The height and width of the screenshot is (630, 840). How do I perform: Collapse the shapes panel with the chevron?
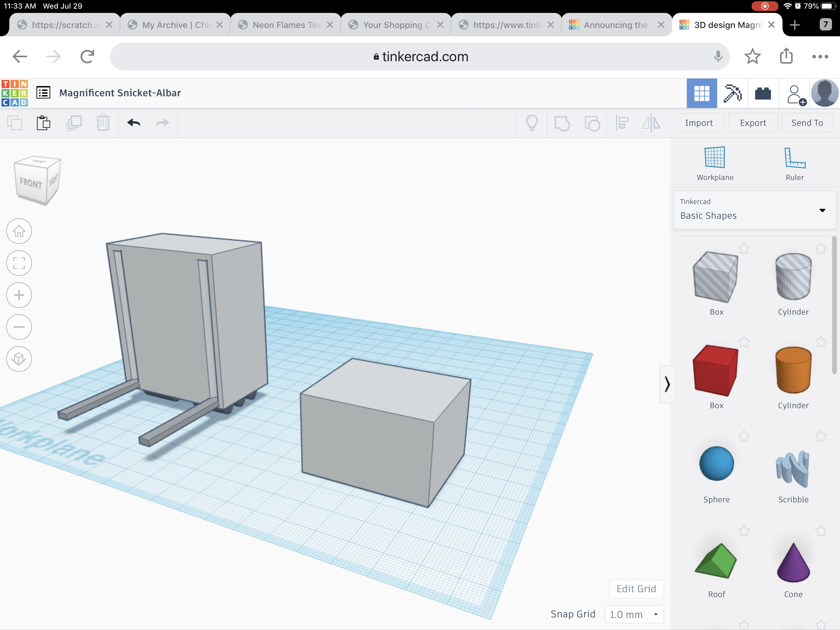667,384
